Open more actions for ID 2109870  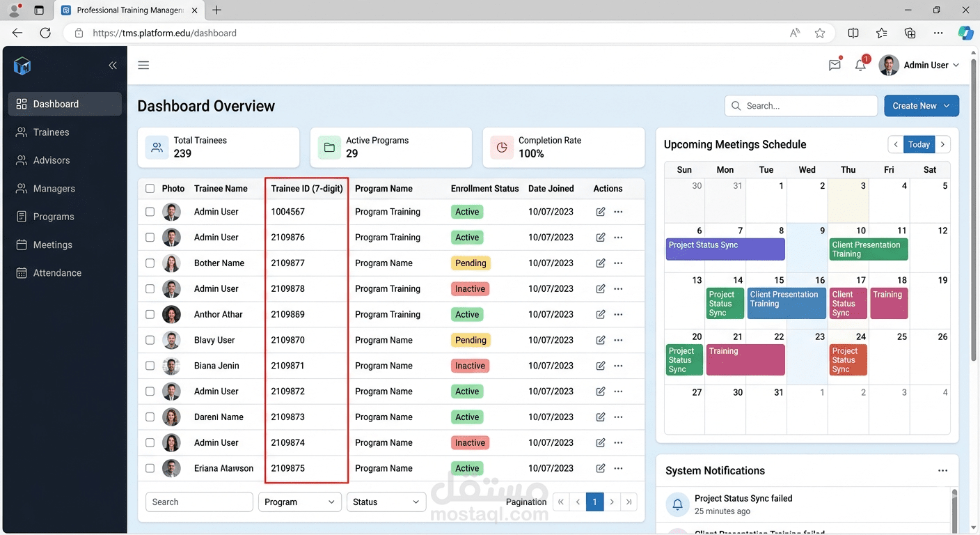pos(618,340)
